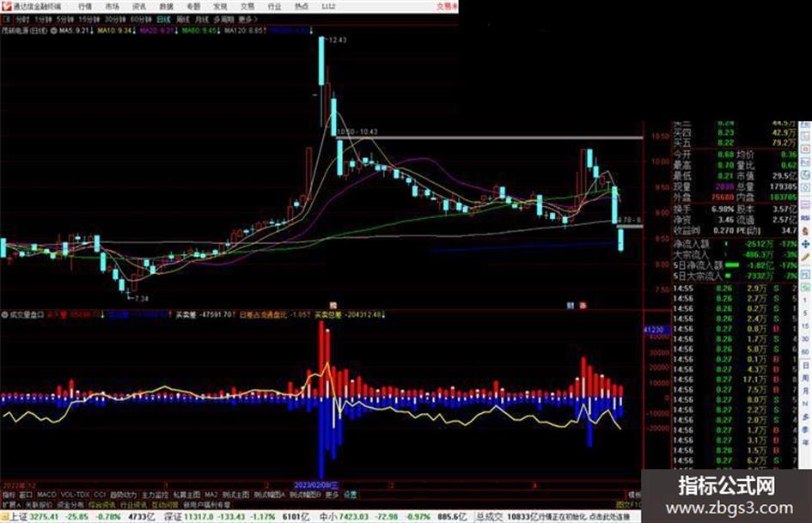812x523 pixels.
Task: Open the 多周期 view
Action: tap(223, 19)
